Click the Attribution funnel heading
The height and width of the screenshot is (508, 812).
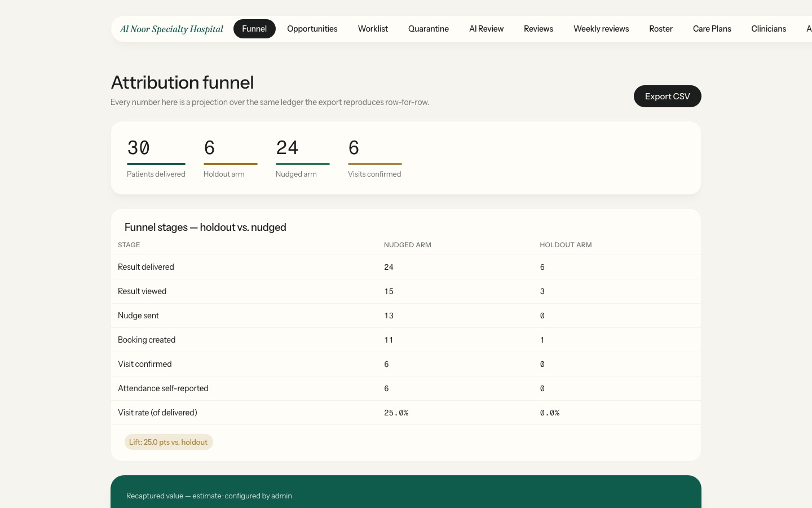pos(182,82)
